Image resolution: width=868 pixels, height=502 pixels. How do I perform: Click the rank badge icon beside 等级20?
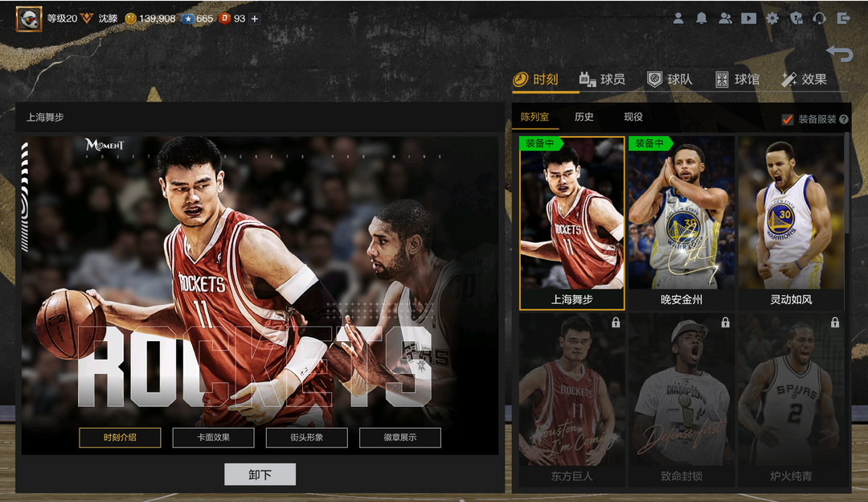coord(87,19)
